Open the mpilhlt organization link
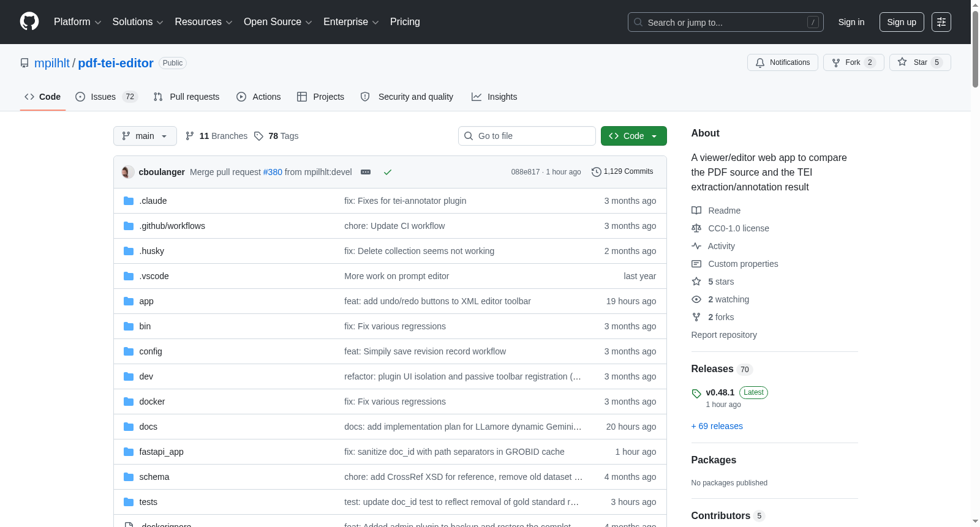The height and width of the screenshot is (527, 980). tap(52, 63)
